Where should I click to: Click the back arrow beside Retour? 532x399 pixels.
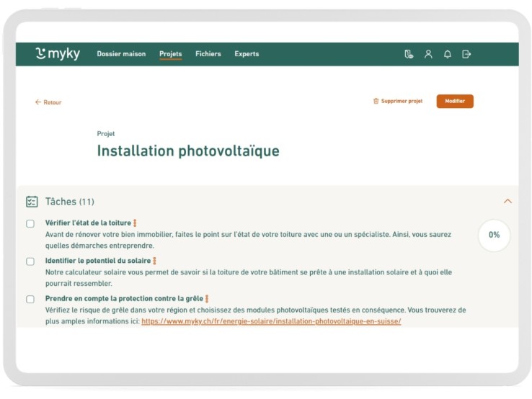tap(38, 102)
